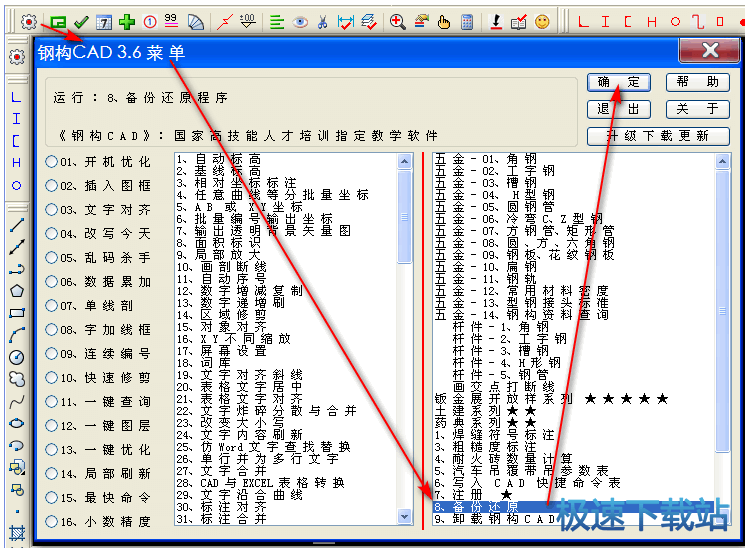
Task: Click the scissors trim icon
Action: [x=323, y=22]
